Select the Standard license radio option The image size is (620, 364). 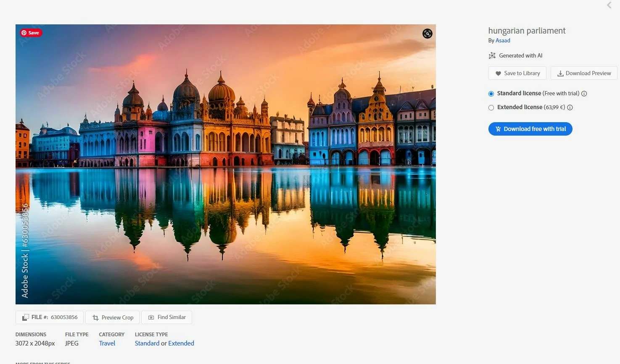click(x=491, y=94)
